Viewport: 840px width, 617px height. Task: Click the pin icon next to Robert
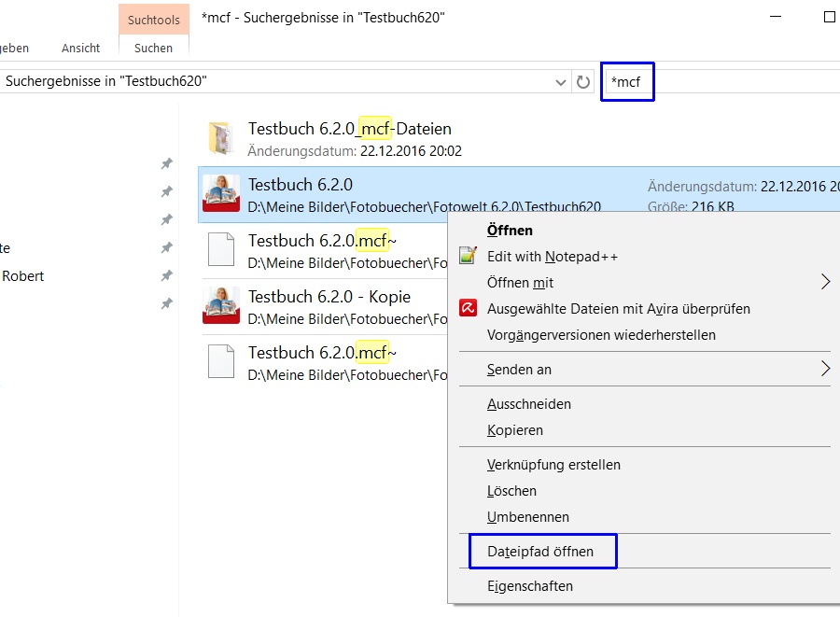(166, 276)
